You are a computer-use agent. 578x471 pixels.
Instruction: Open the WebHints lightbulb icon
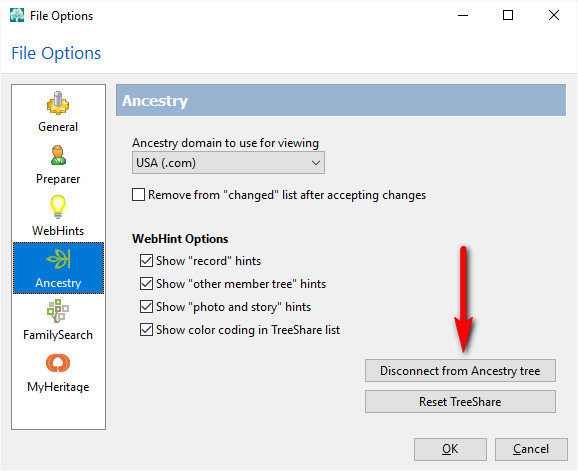coord(58,207)
